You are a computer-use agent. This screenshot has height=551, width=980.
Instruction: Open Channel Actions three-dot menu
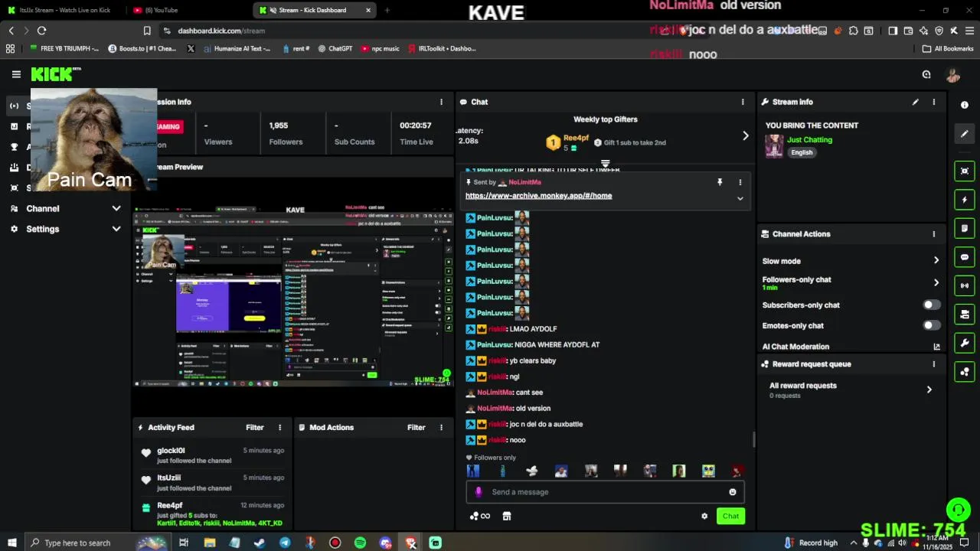933,234
